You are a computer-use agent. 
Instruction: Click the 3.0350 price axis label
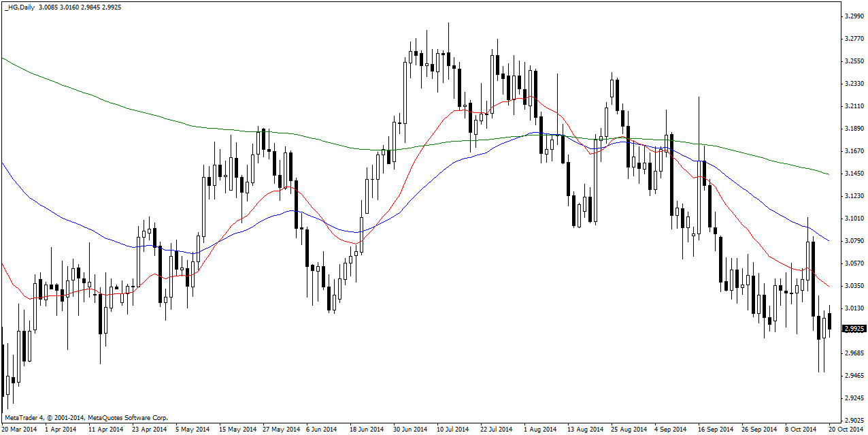coord(854,286)
